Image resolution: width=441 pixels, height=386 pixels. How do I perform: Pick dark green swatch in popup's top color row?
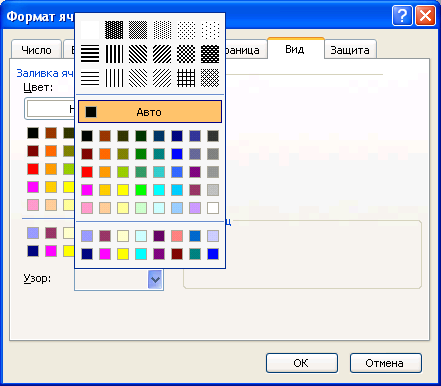pos(141,136)
